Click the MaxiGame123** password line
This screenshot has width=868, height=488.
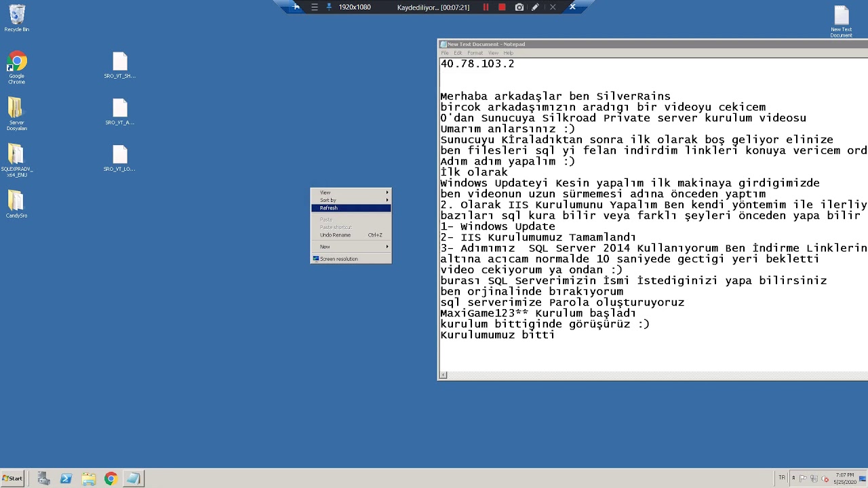(538, 313)
